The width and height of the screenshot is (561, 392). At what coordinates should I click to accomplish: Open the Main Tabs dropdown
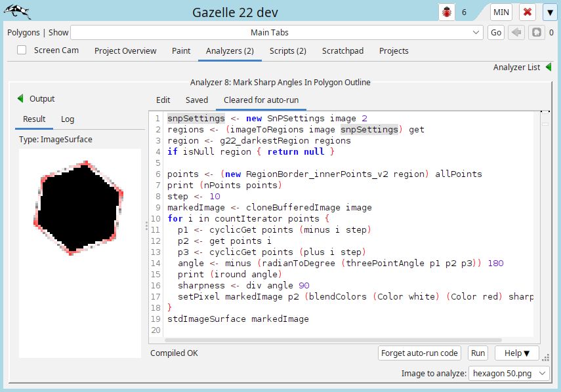pos(278,33)
